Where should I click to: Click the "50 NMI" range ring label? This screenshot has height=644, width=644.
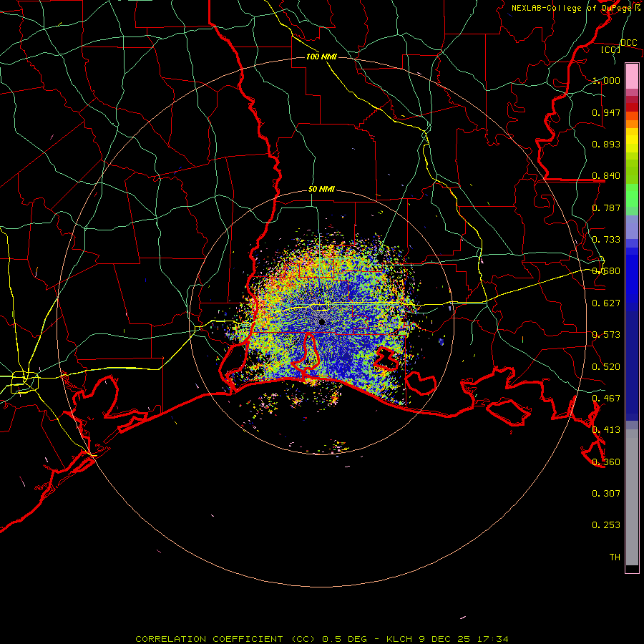[x=321, y=190]
